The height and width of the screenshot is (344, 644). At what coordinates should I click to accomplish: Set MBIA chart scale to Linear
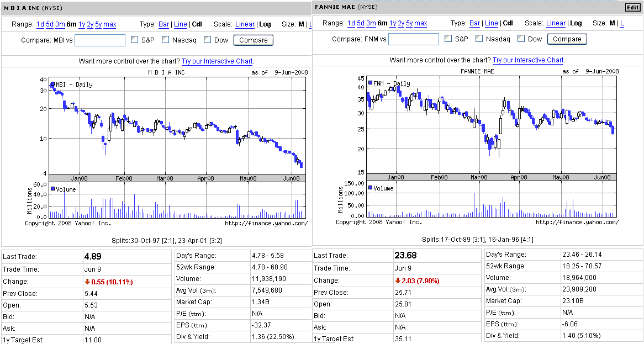245,24
